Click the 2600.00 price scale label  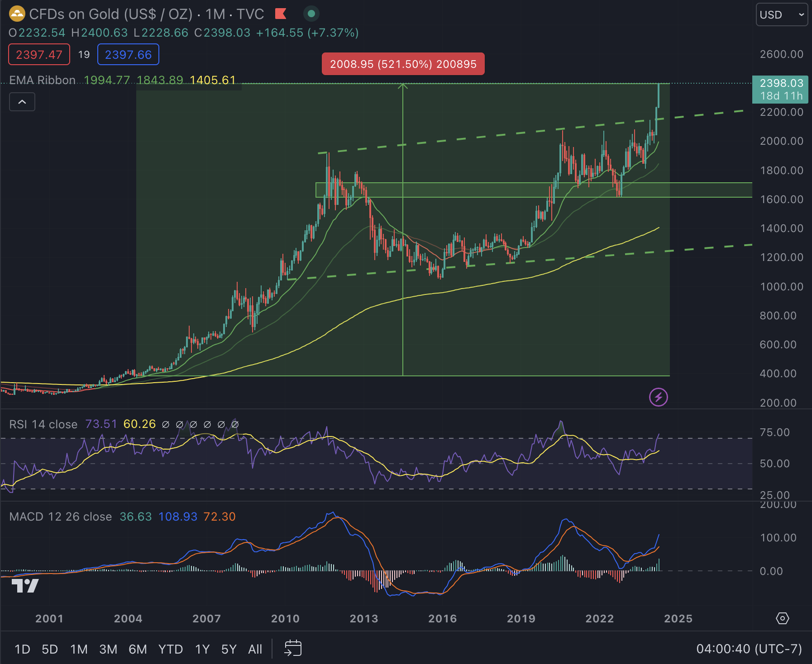pyautogui.click(x=782, y=54)
